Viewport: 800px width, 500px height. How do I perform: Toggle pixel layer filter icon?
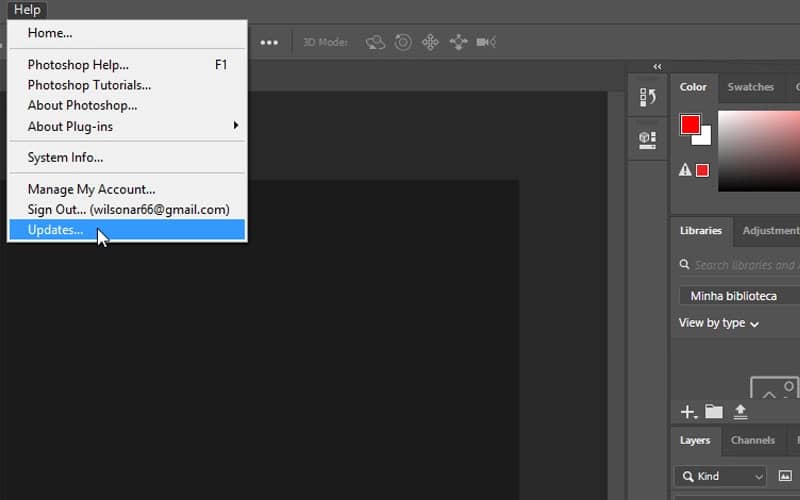(785, 476)
